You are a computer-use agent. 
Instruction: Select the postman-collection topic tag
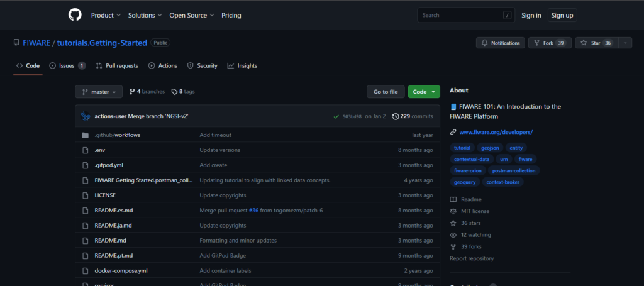click(514, 170)
